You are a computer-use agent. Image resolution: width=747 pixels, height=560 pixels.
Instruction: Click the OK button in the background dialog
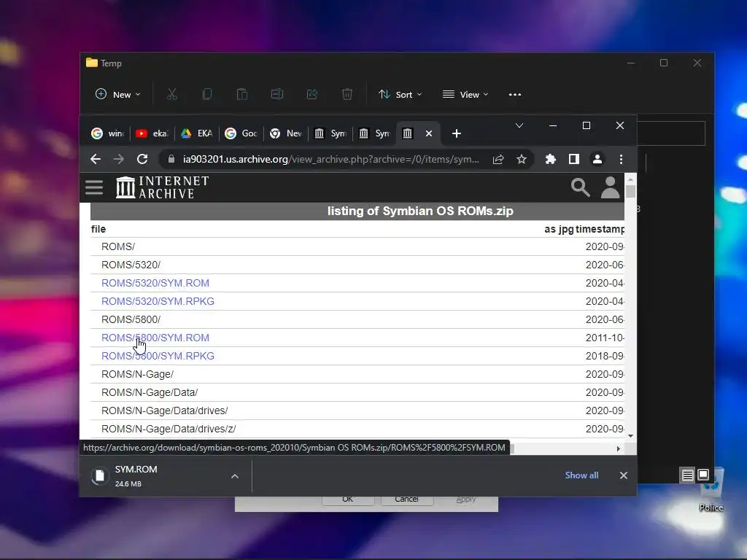[x=348, y=500]
